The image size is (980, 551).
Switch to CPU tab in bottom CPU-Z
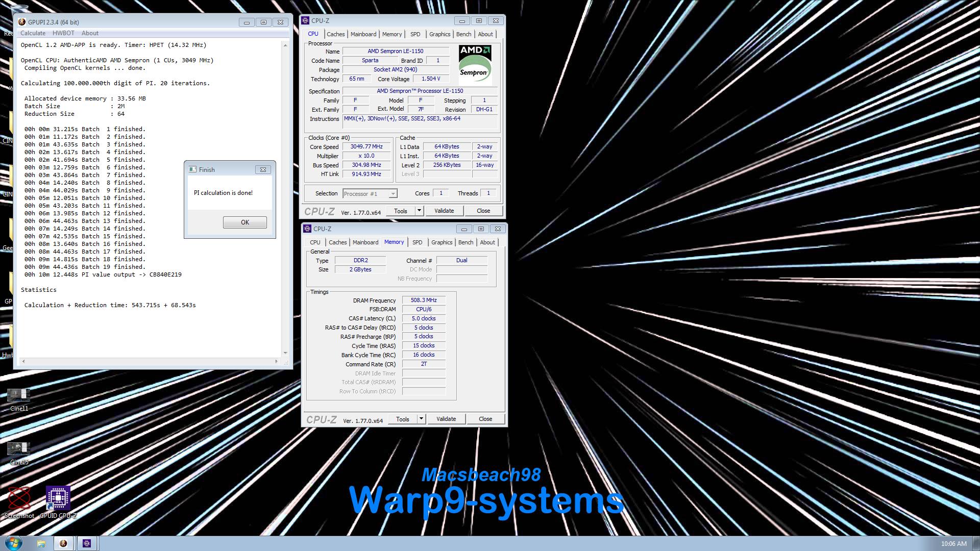(x=315, y=242)
